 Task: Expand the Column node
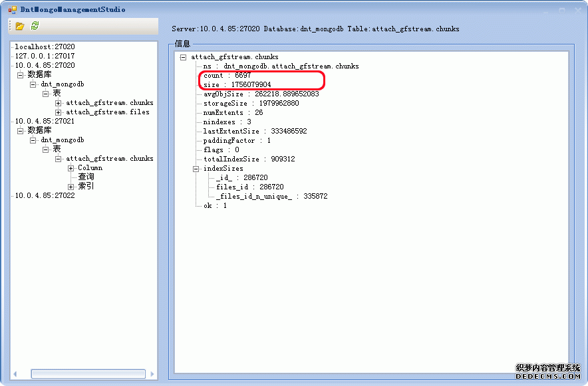tap(71, 168)
